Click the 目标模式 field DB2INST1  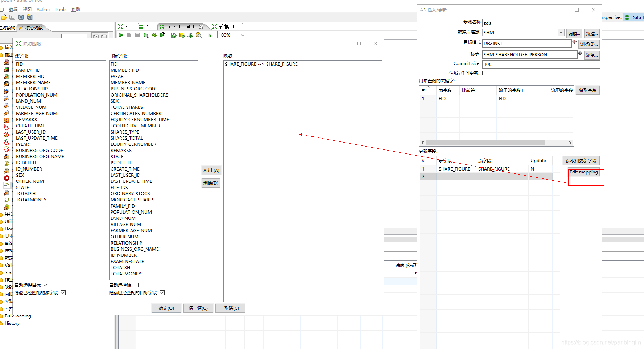point(527,44)
